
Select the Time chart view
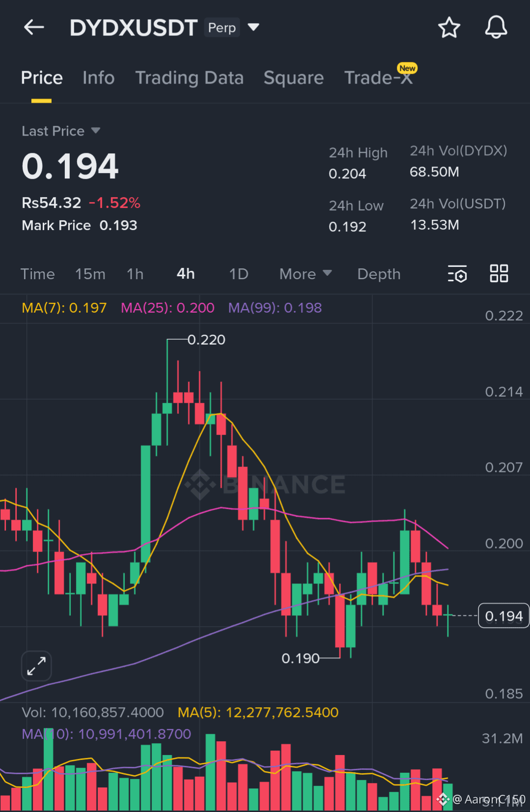point(38,274)
